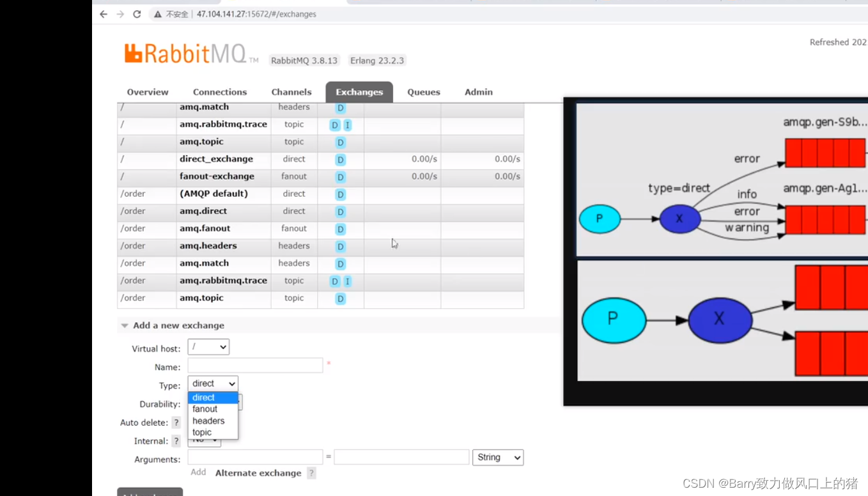Select the Exchanges tab
Image resolution: width=868 pixels, height=496 pixels.
point(359,92)
